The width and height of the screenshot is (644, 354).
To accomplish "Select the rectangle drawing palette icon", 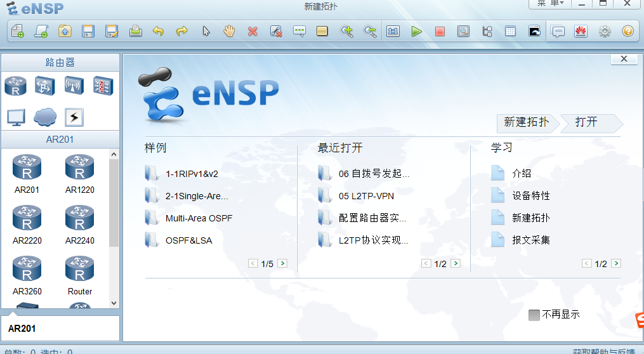I will tap(322, 31).
